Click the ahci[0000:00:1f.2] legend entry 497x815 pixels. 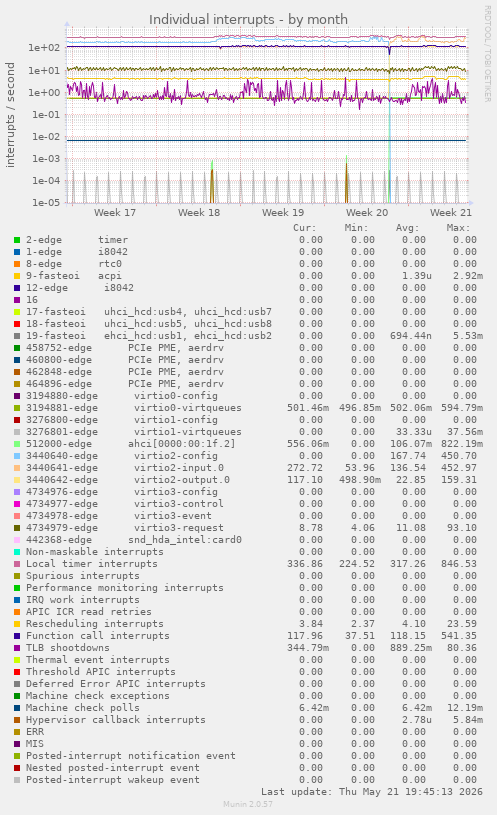130,444
